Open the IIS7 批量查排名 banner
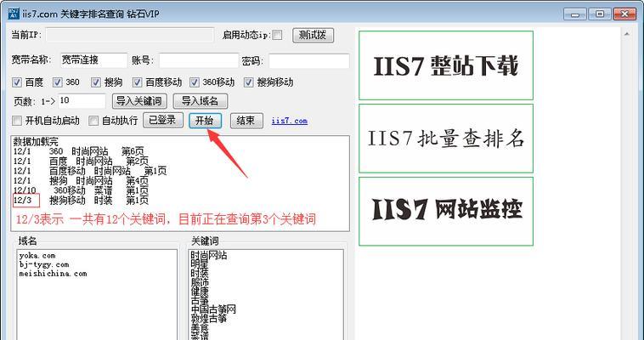Viewport: 644px width, 340px height. pos(446,139)
